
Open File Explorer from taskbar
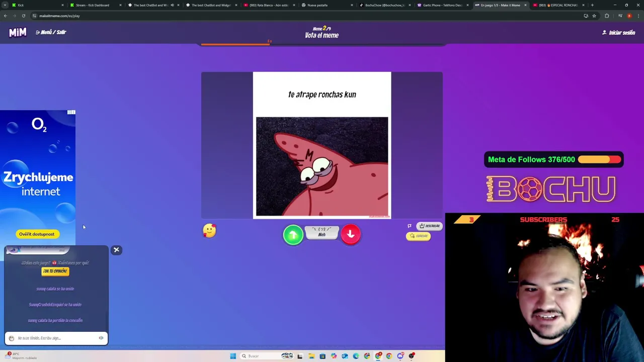click(311, 356)
